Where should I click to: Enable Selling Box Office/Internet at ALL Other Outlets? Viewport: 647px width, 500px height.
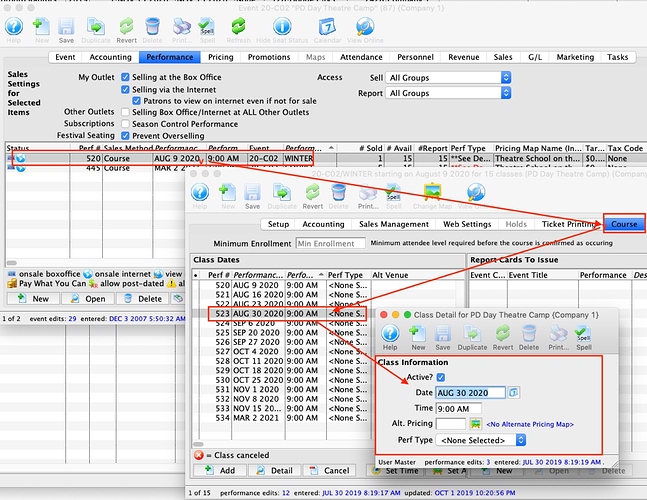[x=125, y=112]
